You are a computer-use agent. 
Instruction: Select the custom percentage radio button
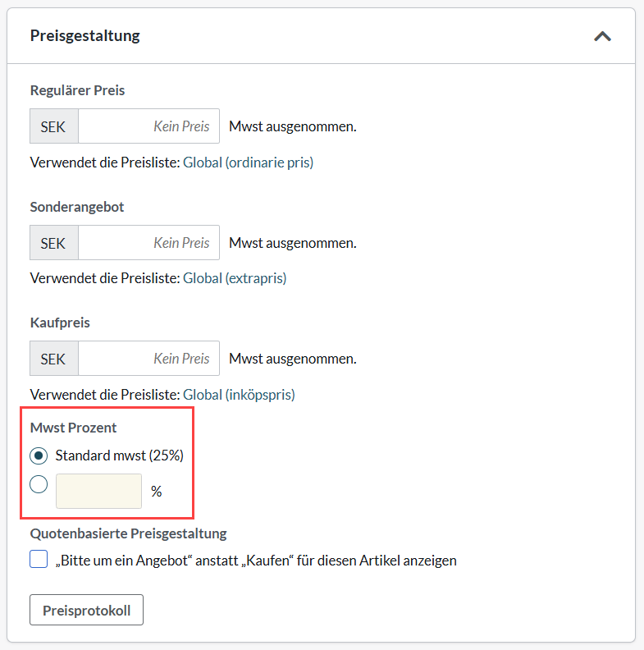39,484
